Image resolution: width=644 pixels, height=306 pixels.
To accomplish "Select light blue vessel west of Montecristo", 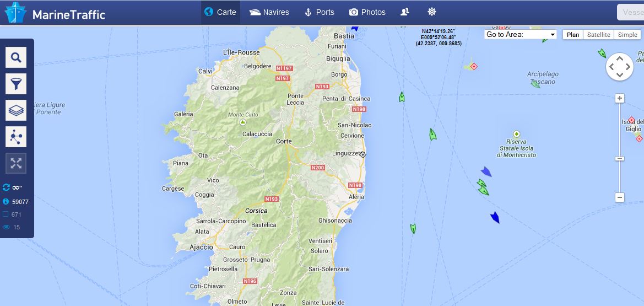I will [486, 171].
